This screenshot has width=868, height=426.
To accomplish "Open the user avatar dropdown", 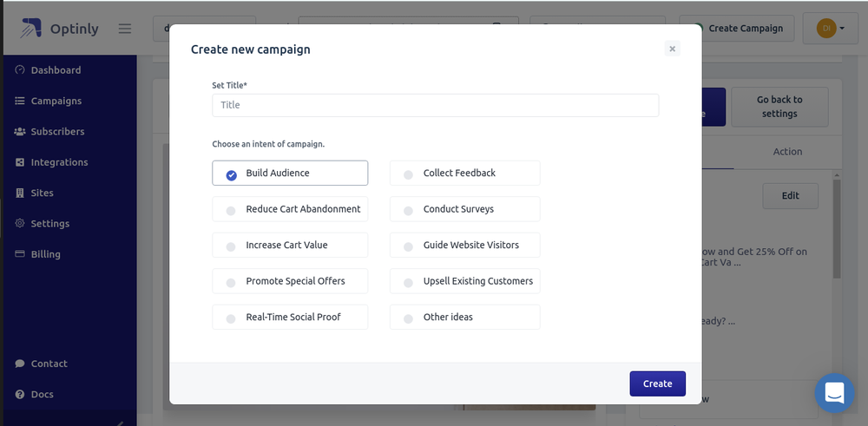I will pyautogui.click(x=830, y=29).
